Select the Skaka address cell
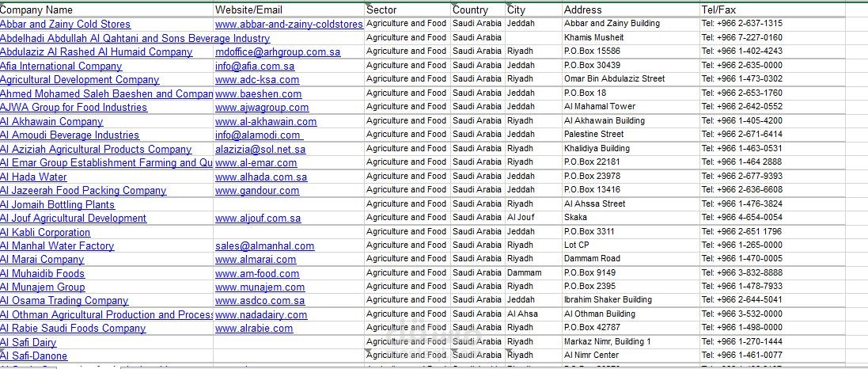 coord(631,217)
